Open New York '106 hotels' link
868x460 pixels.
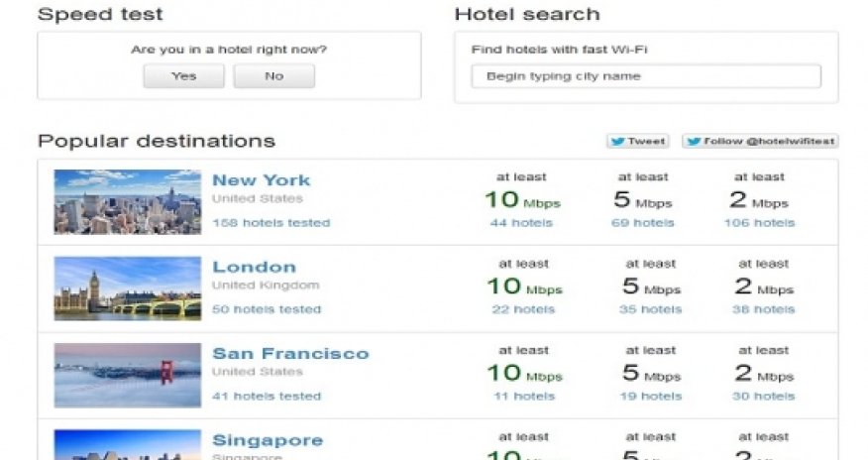(759, 223)
